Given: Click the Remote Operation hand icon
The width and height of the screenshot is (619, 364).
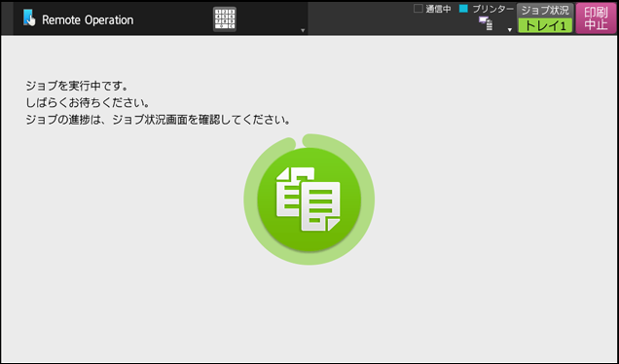Looking at the screenshot, I should (x=29, y=18).
